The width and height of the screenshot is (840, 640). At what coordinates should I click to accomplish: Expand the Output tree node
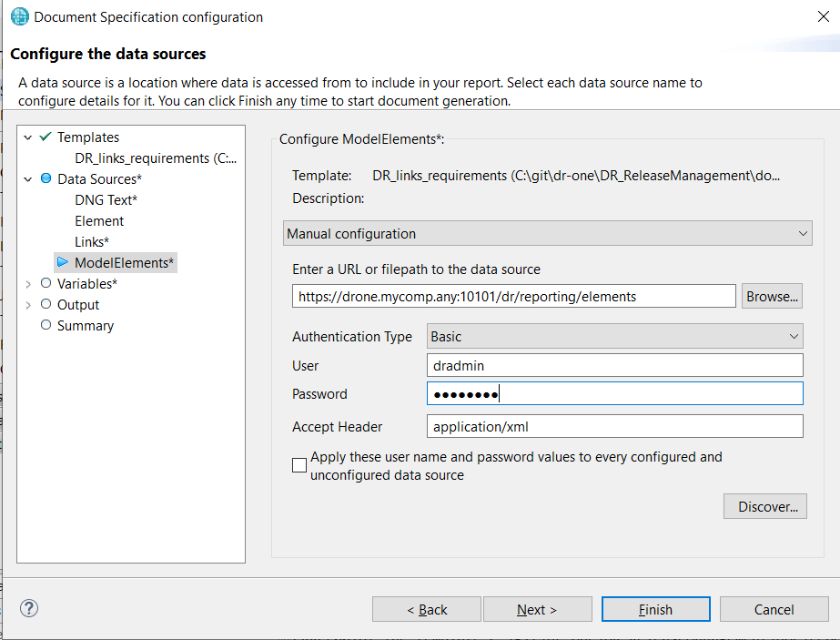coord(28,305)
